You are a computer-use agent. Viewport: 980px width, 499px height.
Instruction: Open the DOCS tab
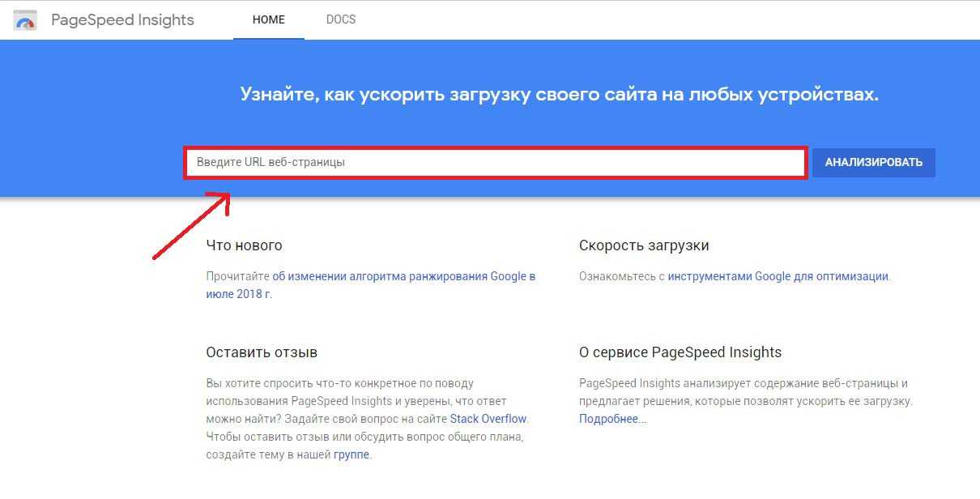click(x=340, y=19)
